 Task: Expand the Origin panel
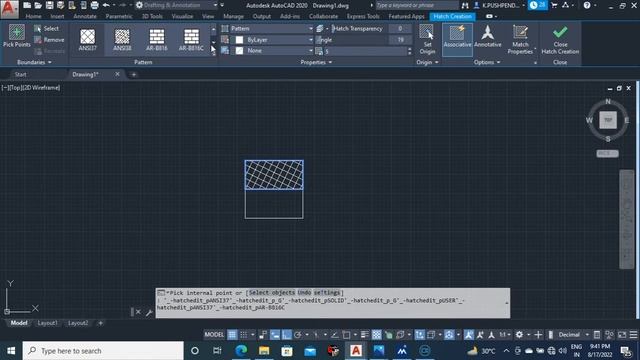[427, 62]
